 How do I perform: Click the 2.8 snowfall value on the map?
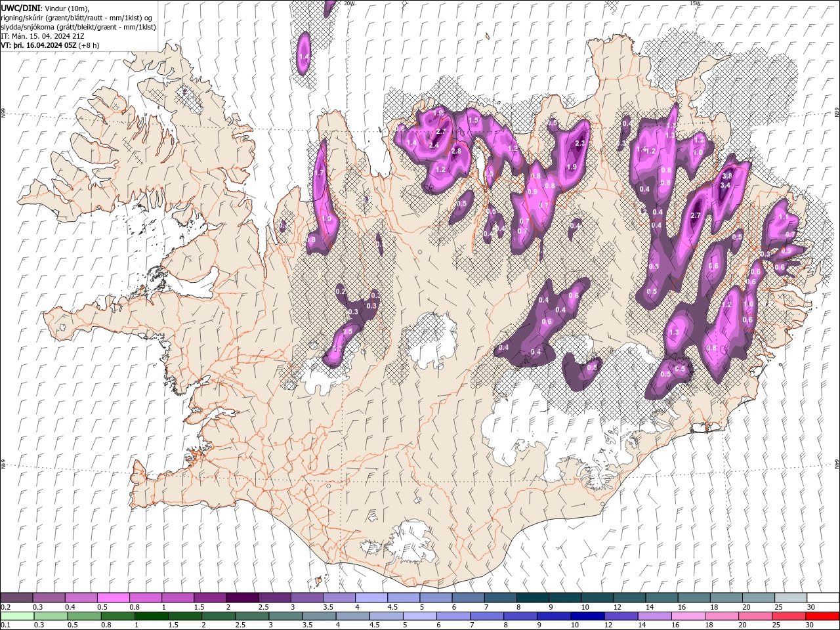click(x=456, y=152)
